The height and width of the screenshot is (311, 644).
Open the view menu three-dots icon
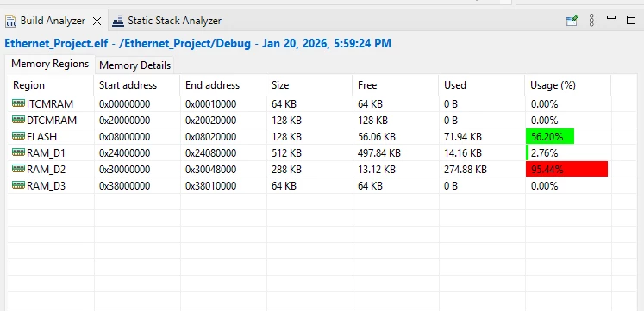tap(591, 20)
